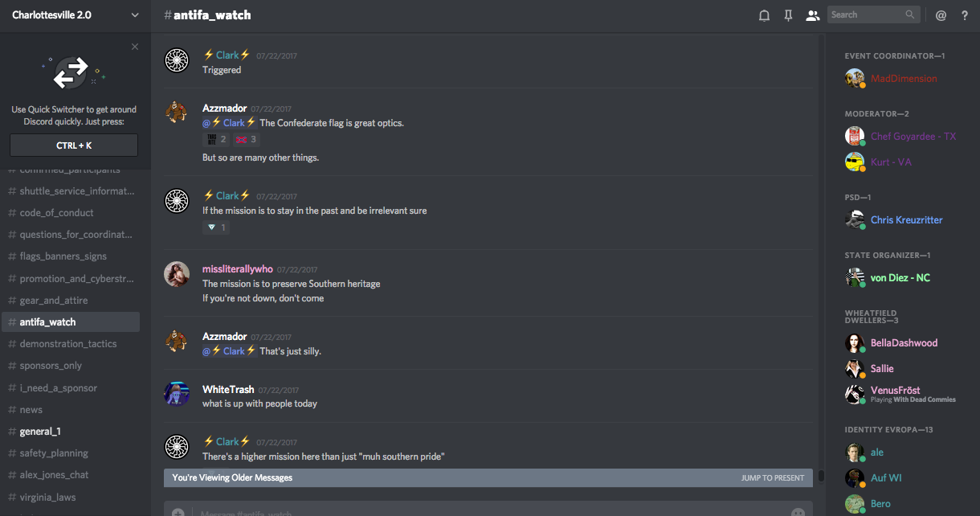
Task: Open WhiteTrash's user avatar in chat
Action: (177, 394)
